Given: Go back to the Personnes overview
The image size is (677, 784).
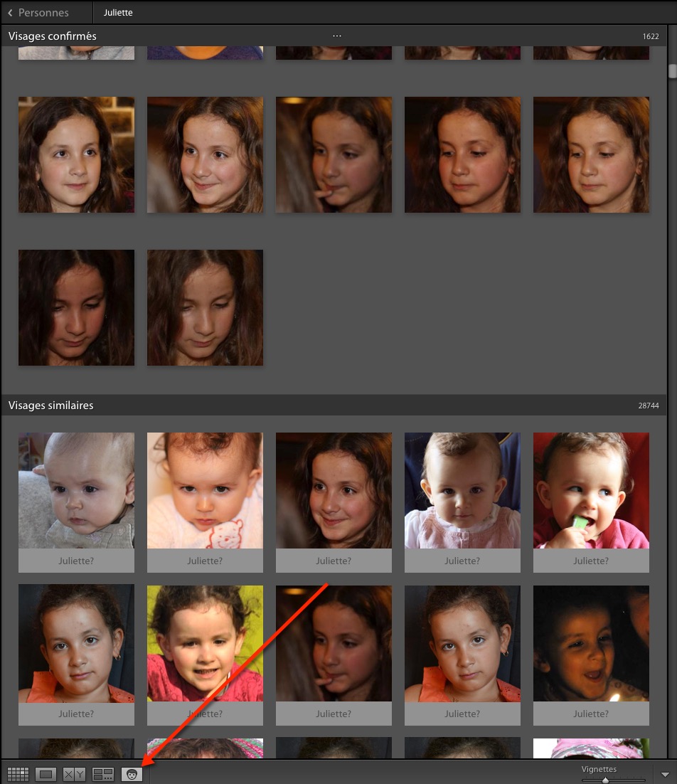Looking at the screenshot, I should [x=38, y=13].
